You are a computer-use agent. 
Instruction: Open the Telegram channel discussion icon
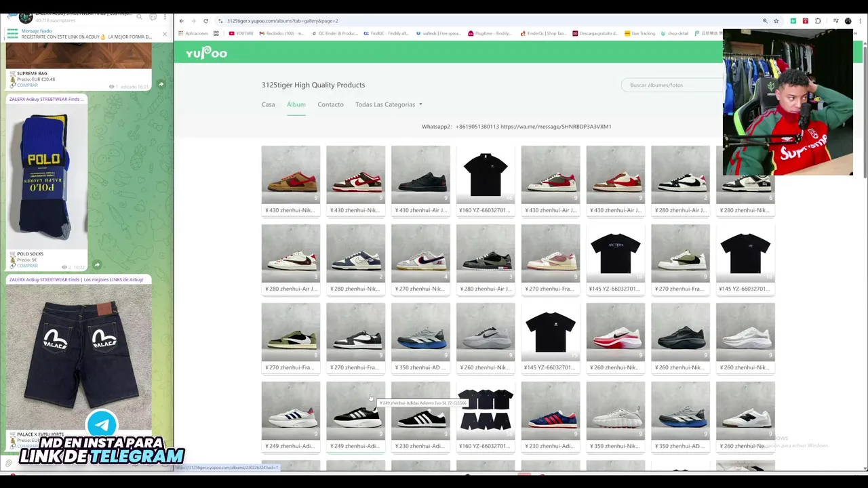tap(153, 17)
